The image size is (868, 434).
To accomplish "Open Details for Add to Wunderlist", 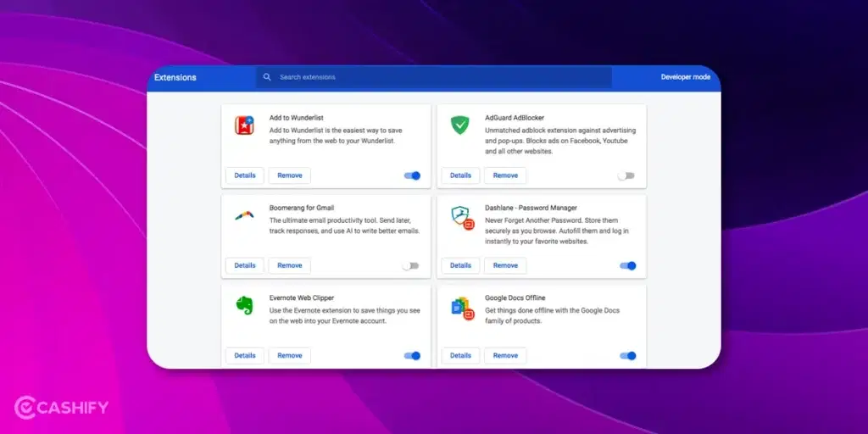I will pos(245,175).
